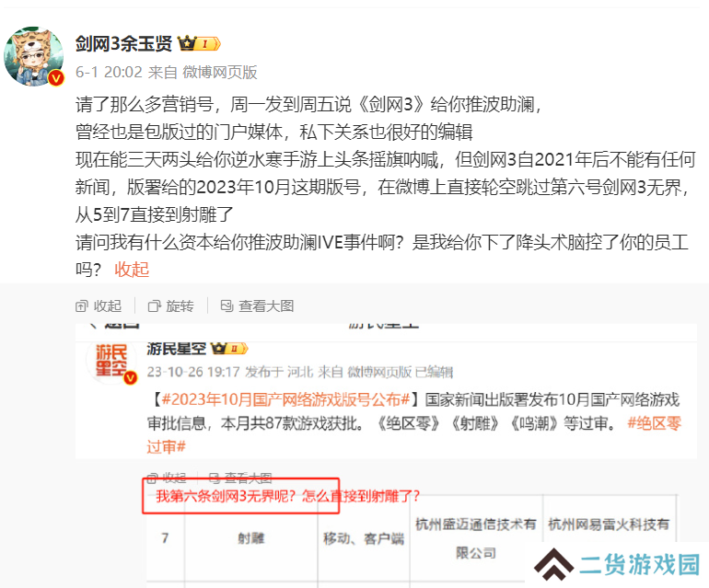This screenshot has height=588, width=709.
Task: Collapse the image using 收起 toolbar button
Action: pyautogui.click(x=99, y=306)
